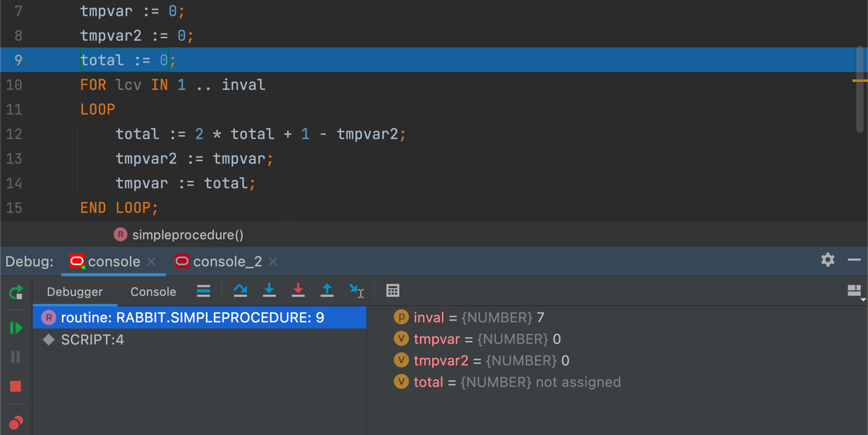Step out of the current frame
The height and width of the screenshot is (435, 868).
[326, 290]
